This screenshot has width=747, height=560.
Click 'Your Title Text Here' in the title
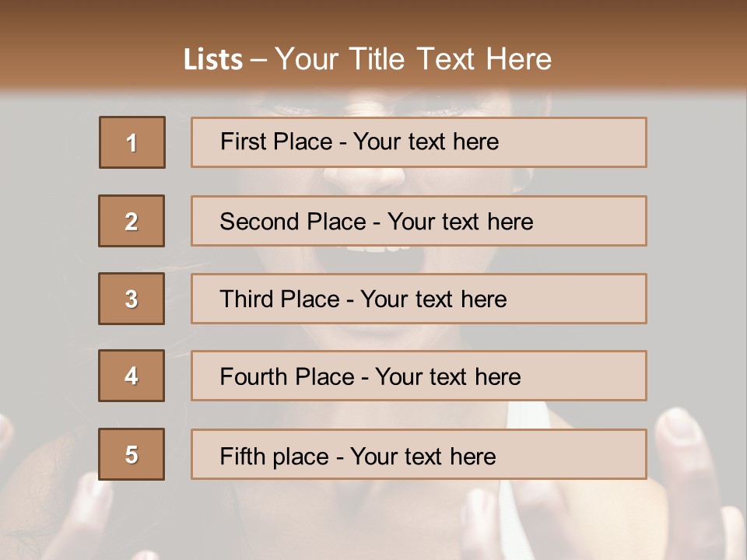point(413,59)
